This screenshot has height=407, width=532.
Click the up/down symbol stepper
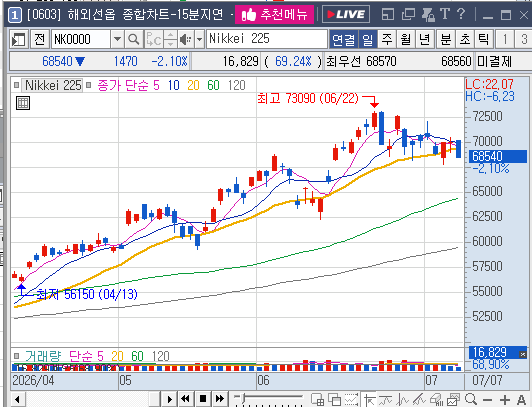(170, 39)
